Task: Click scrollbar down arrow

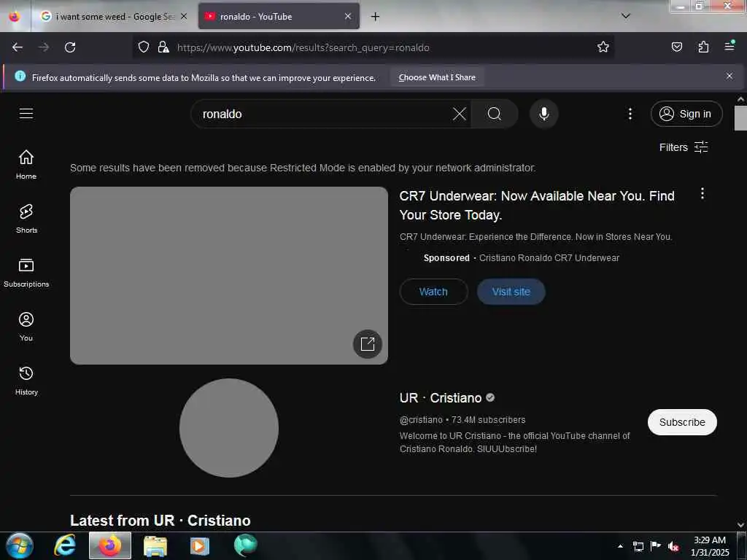Action: tap(740, 524)
